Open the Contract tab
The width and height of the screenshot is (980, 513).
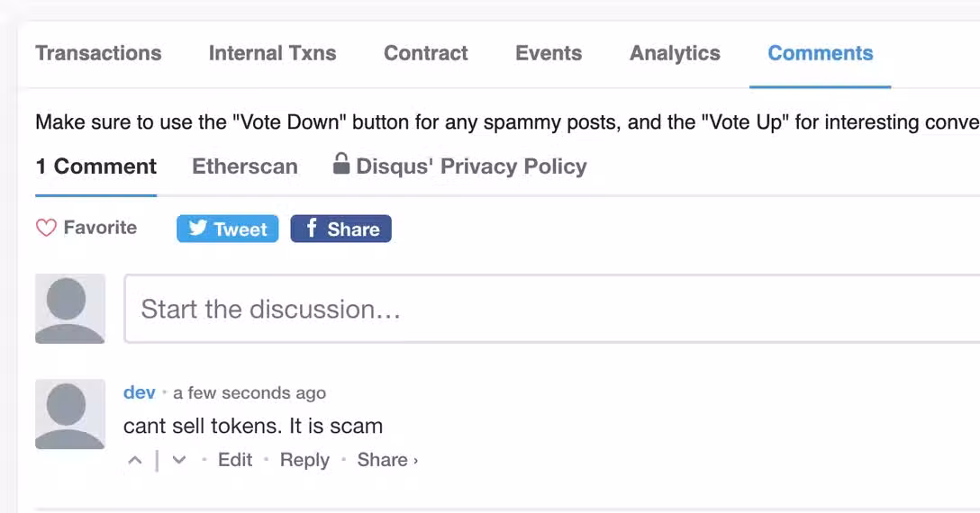pos(426,53)
